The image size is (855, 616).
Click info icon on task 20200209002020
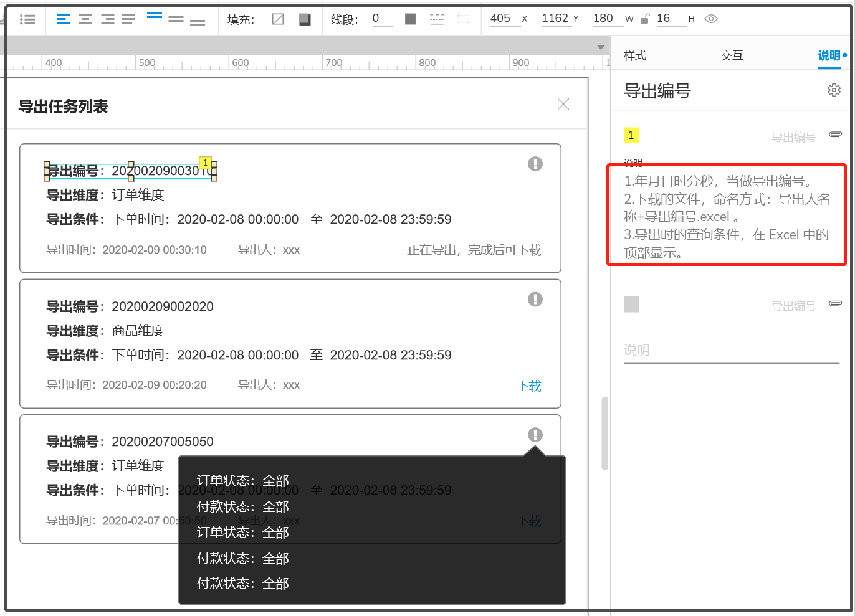[x=535, y=300]
